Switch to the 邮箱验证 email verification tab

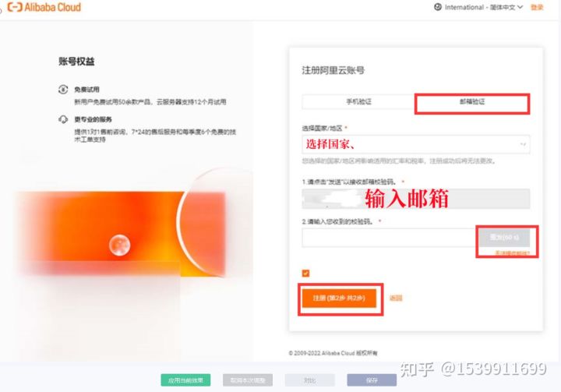472,101
